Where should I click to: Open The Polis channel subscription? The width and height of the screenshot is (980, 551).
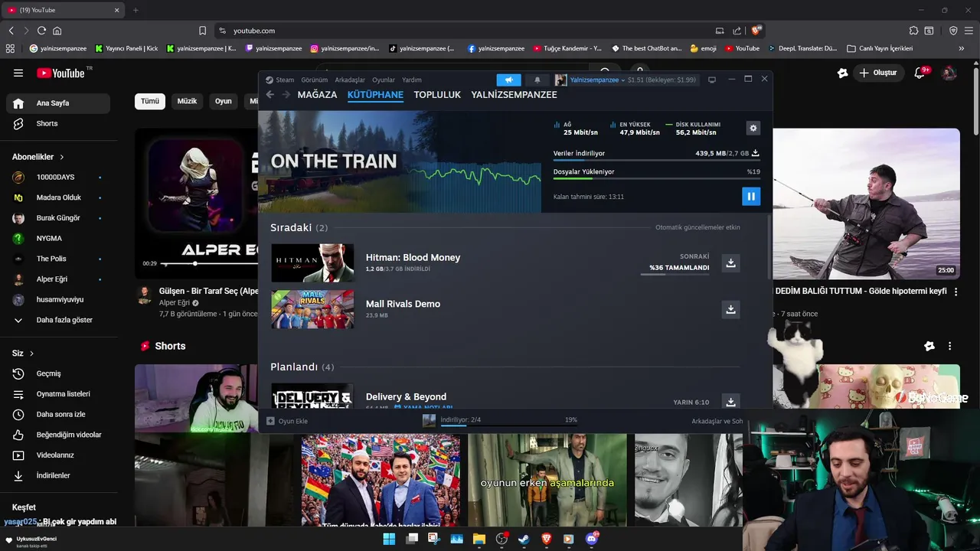click(58, 259)
